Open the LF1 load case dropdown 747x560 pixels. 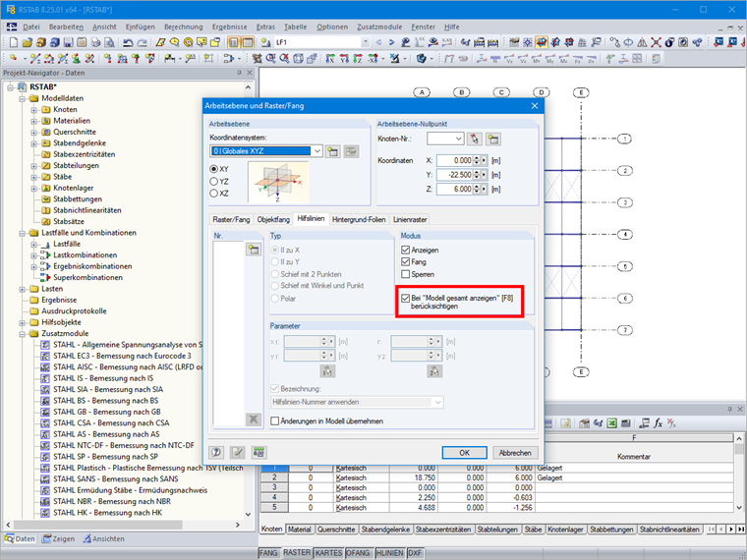point(366,42)
